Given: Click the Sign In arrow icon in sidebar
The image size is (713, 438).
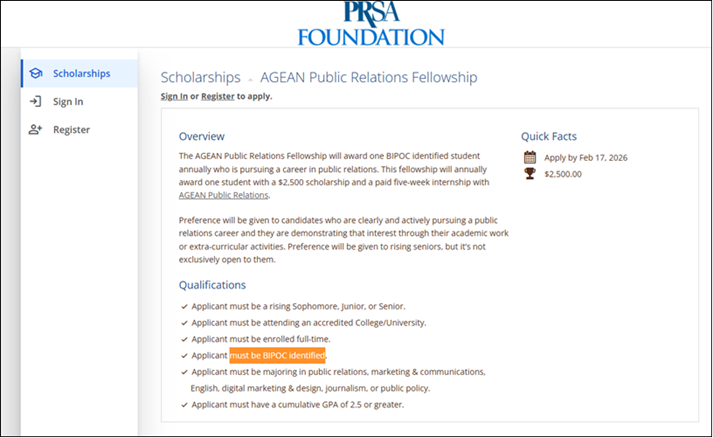Looking at the screenshot, I should (x=36, y=101).
